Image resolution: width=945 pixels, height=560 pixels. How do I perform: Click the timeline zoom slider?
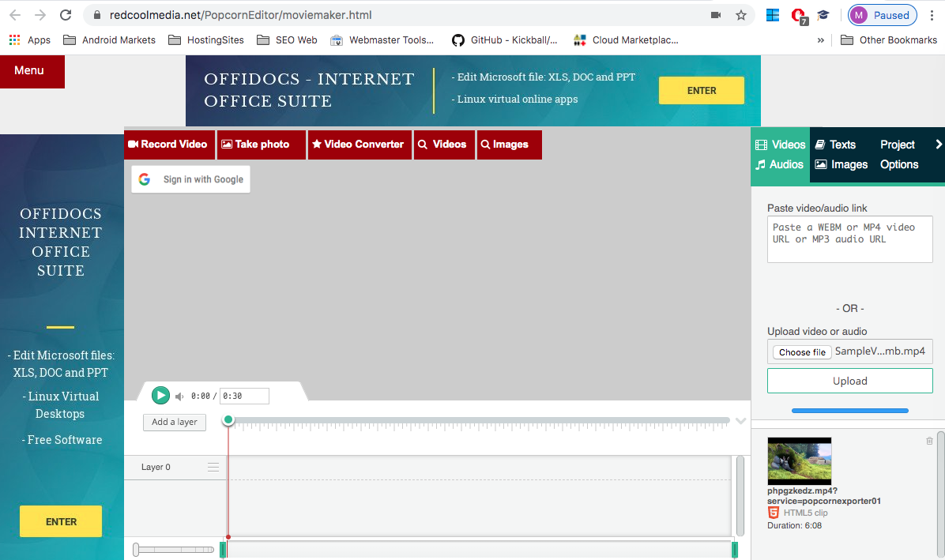(x=172, y=549)
